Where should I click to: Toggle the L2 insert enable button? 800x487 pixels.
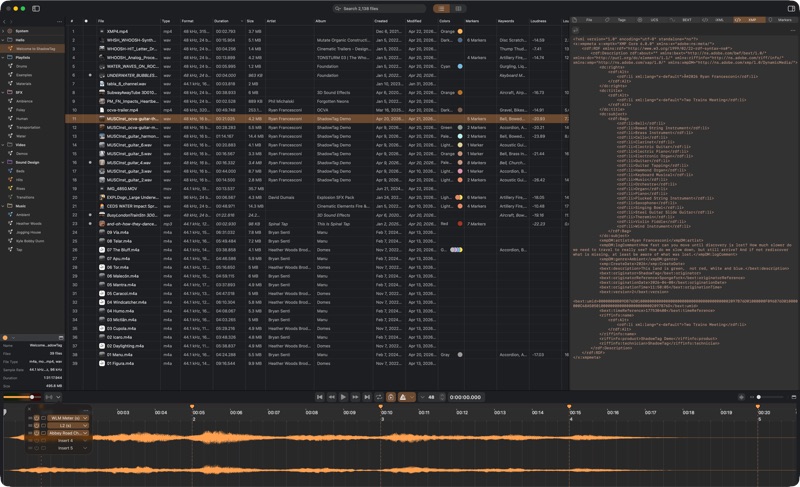[37, 425]
